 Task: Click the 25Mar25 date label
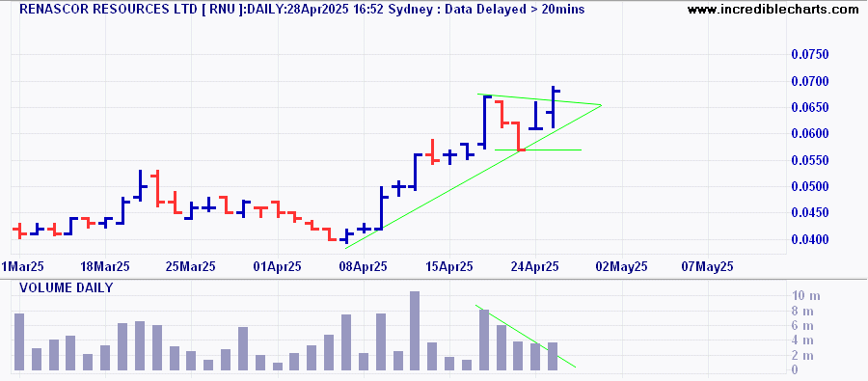tap(191, 267)
